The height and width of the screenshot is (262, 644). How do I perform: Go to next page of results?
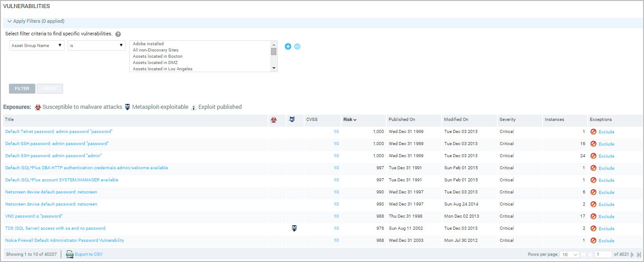tap(632, 254)
